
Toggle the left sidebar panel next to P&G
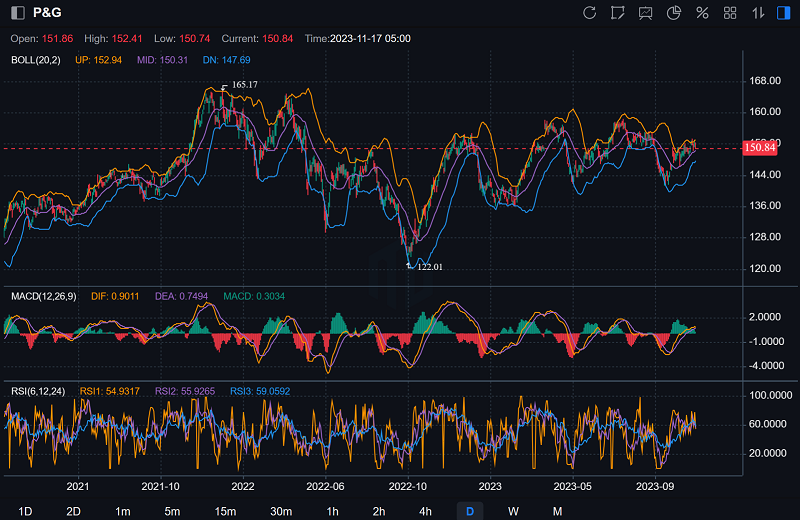pos(16,13)
